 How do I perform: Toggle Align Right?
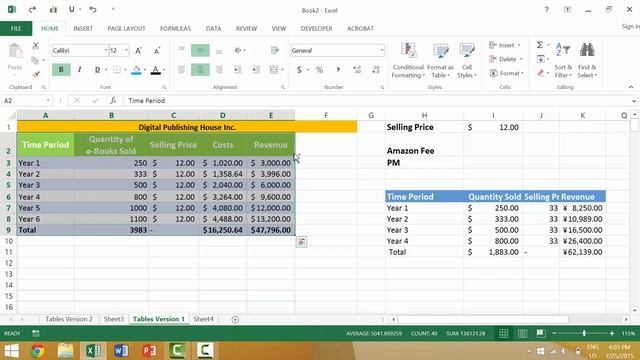pos(219,70)
